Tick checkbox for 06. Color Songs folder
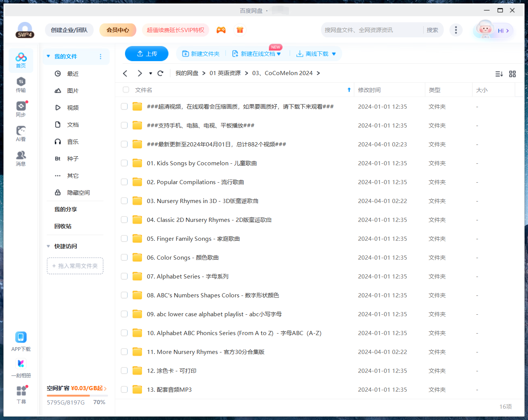 coord(124,257)
